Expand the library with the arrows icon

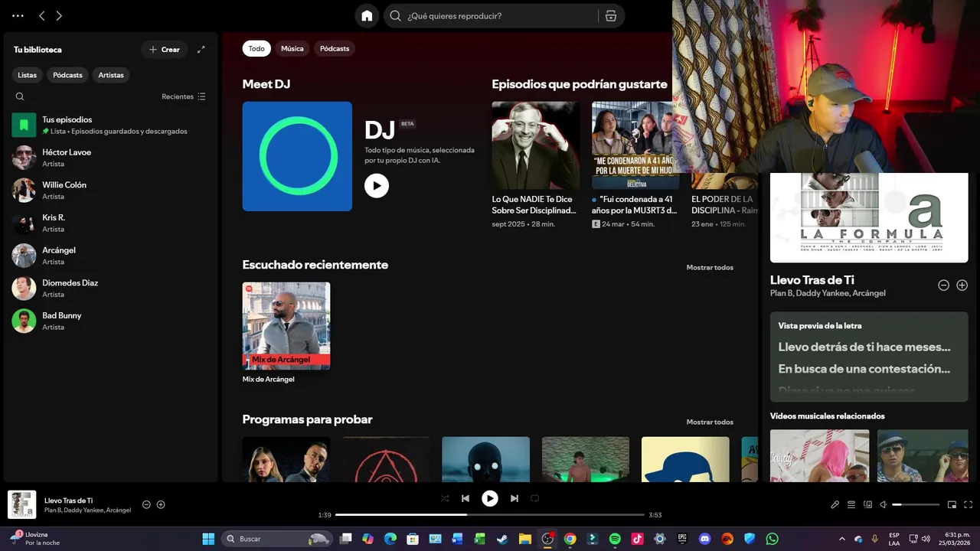click(x=201, y=50)
